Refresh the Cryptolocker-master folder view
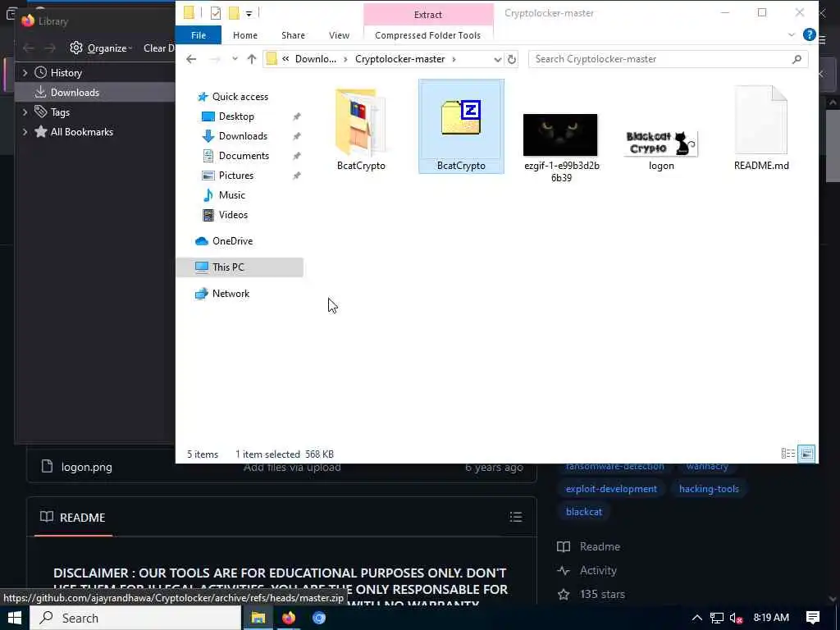The height and width of the screenshot is (630, 840). 512,59
